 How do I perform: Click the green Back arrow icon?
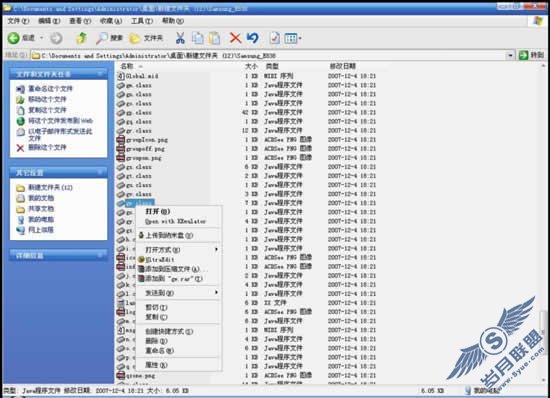[x=14, y=38]
